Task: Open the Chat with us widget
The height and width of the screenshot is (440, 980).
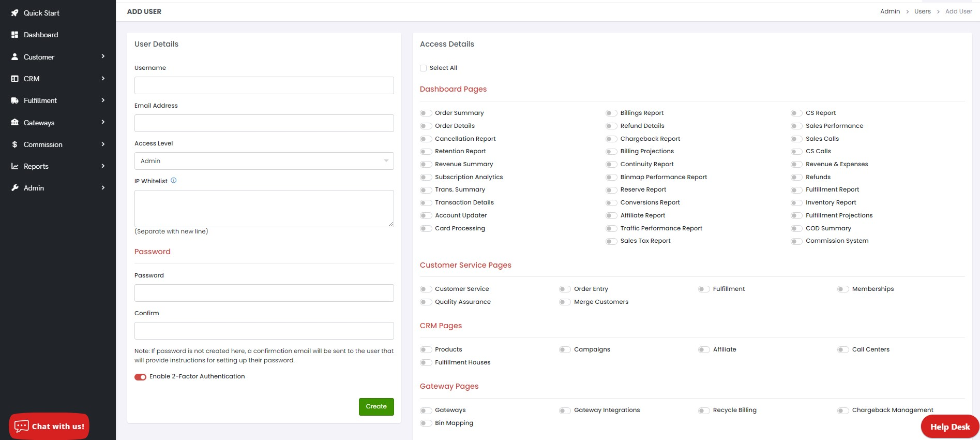Action: point(49,427)
